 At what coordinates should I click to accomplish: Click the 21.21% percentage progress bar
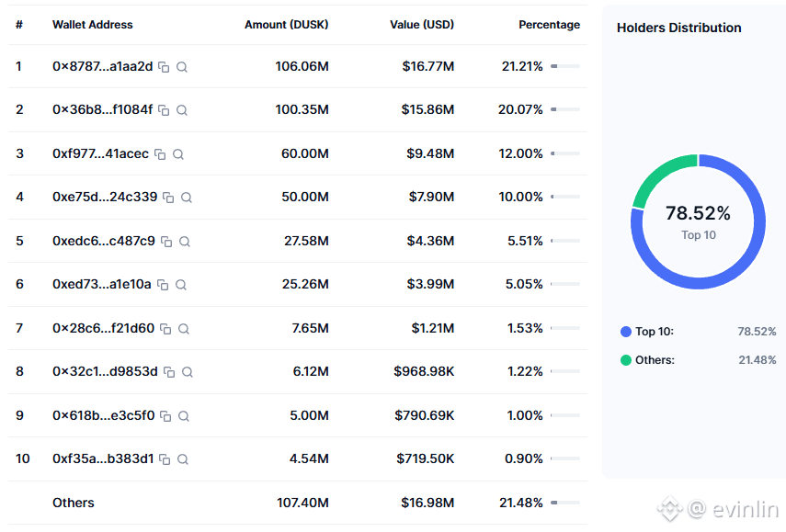pos(564,66)
